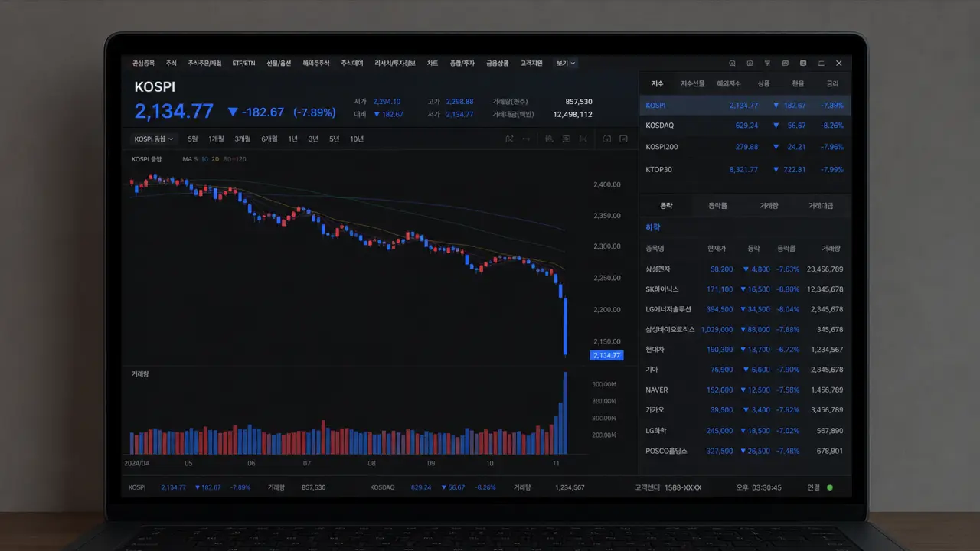Open the 관심종목 menu
Viewport: 980px width, 551px height.
(143, 63)
